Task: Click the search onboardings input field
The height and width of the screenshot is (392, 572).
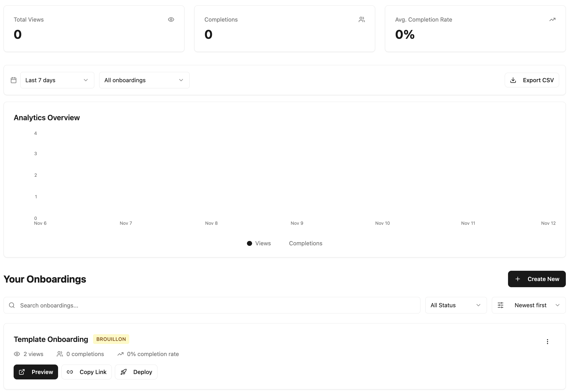Action: point(103,305)
